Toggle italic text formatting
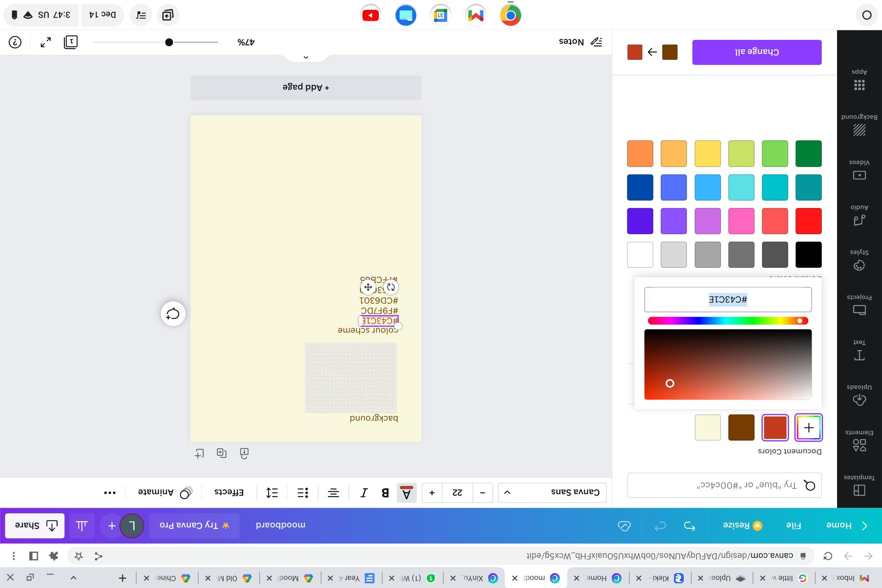The height and width of the screenshot is (588, 882). tap(364, 493)
